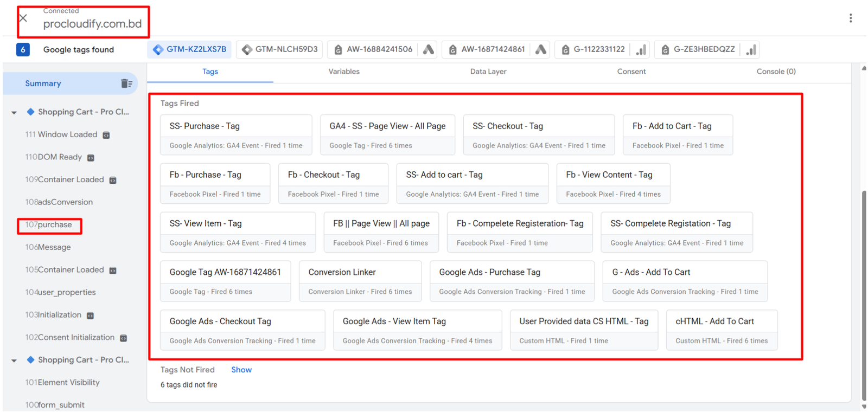Close the Tag Assistant connection with X
Viewport: 868px width, 412px height.
[x=23, y=18]
